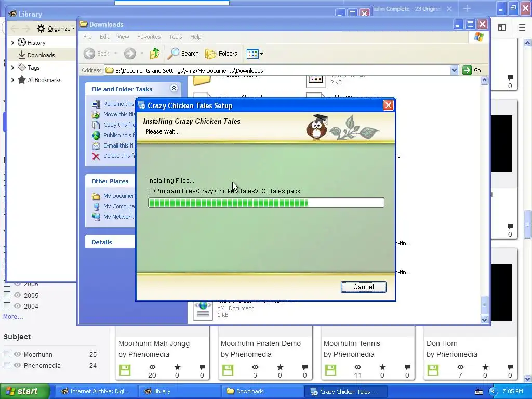Viewport: 532px width, 399px height.
Task: Click E-mail this file envelope icon
Action: (x=96, y=146)
